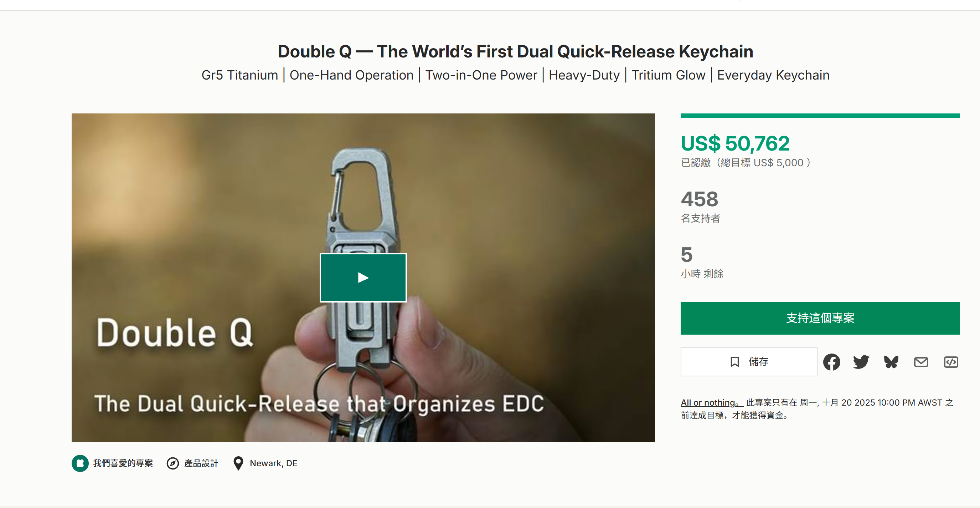Click the location pin icon

coord(238,463)
